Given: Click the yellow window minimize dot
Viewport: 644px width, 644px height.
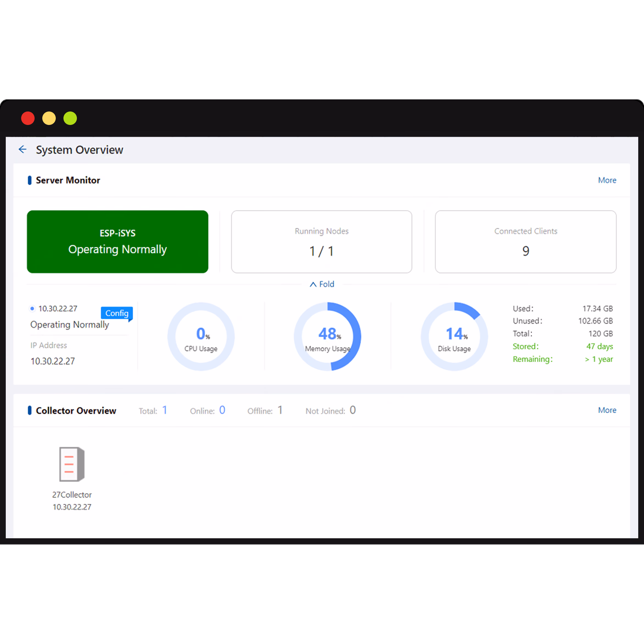Looking at the screenshot, I should pos(49,118).
